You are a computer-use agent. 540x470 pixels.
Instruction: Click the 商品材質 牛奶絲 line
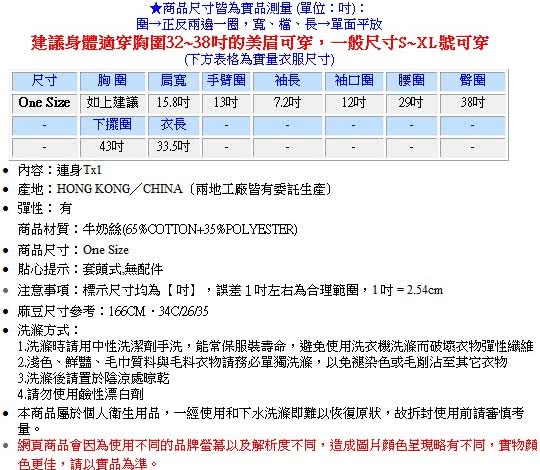pos(158,230)
